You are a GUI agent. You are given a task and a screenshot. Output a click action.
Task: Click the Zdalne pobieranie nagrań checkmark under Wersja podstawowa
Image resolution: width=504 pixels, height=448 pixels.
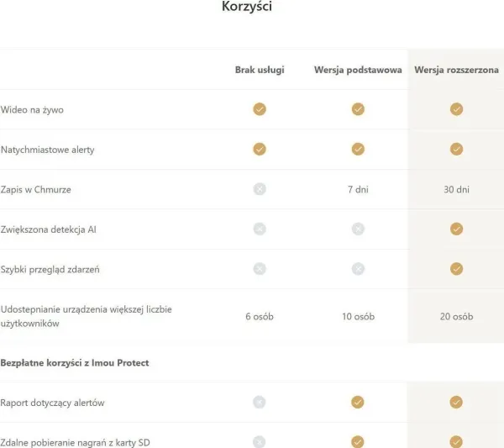click(358, 441)
